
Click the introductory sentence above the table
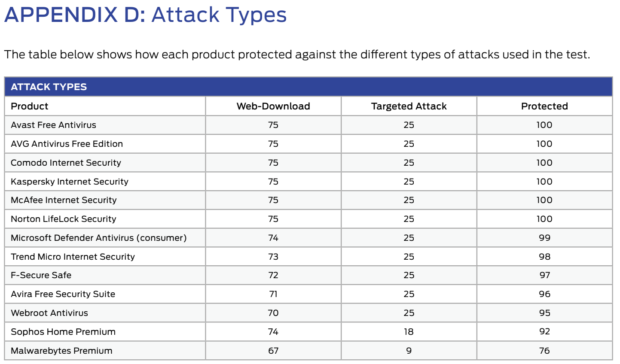[x=297, y=55]
